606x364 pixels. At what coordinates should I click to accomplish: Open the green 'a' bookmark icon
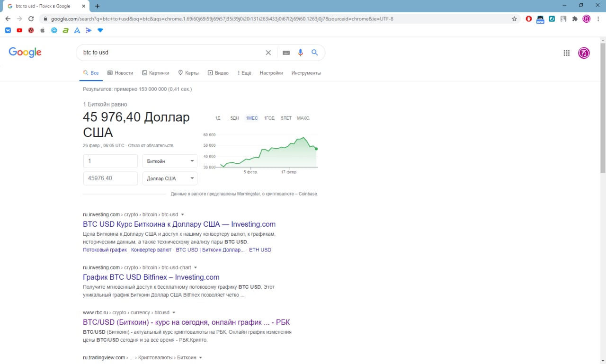[x=65, y=30]
